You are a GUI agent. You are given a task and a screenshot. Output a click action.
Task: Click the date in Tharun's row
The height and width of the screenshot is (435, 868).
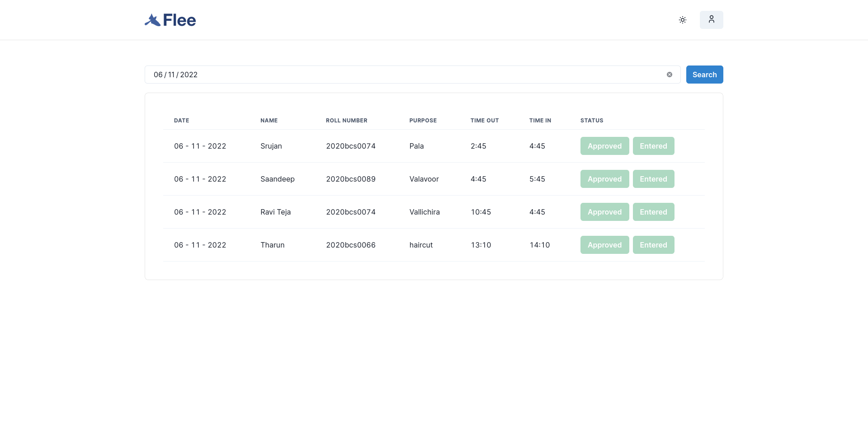(200, 245)
